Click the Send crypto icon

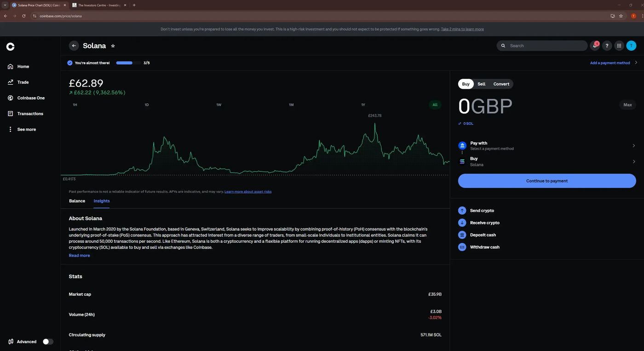click(462, 211)
